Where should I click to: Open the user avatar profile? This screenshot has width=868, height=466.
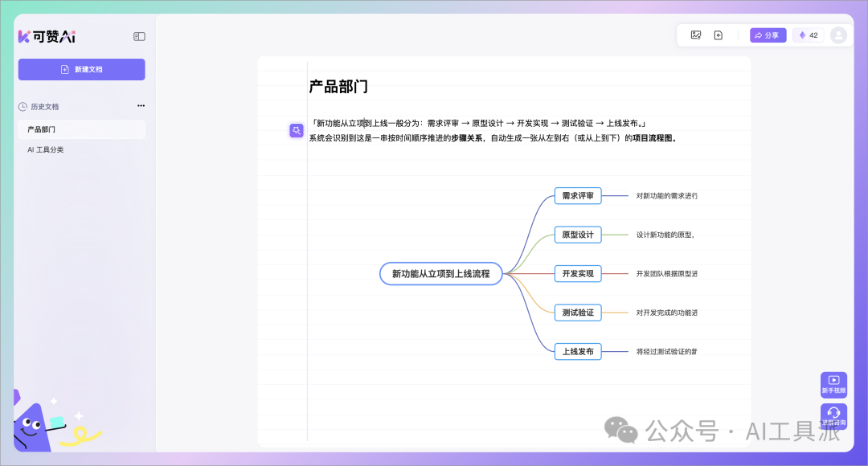coord(838,35)
